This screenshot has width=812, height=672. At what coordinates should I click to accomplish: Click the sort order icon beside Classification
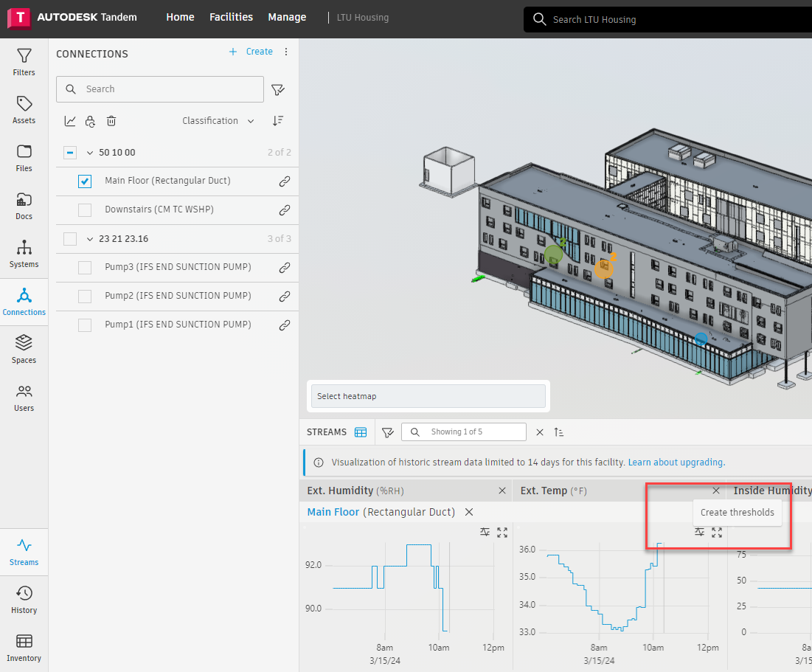coord(277,121)
